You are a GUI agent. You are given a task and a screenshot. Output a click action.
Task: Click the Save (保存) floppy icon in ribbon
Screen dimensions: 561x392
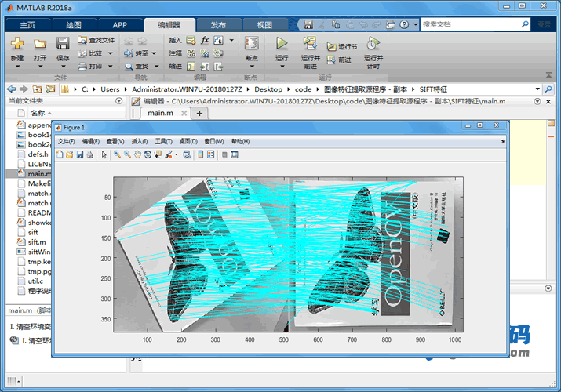click(x=63, y=43)
